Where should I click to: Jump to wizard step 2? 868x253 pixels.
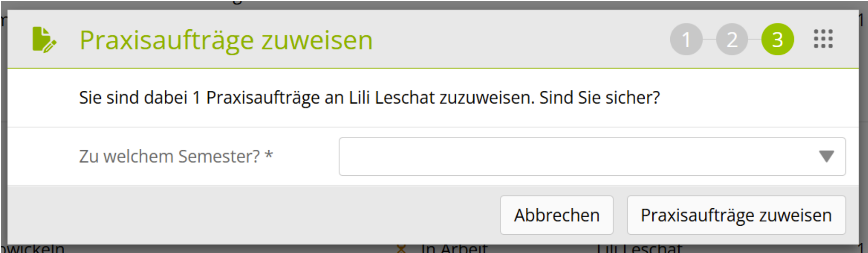(x=732, y=39)
